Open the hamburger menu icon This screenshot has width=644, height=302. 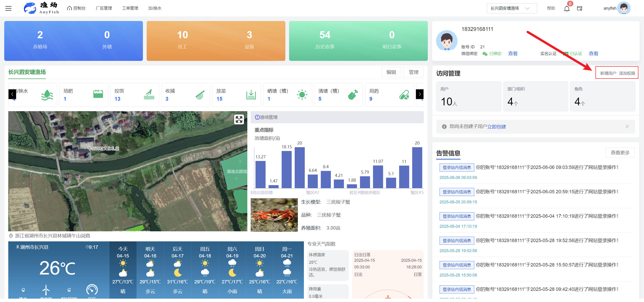8,8
